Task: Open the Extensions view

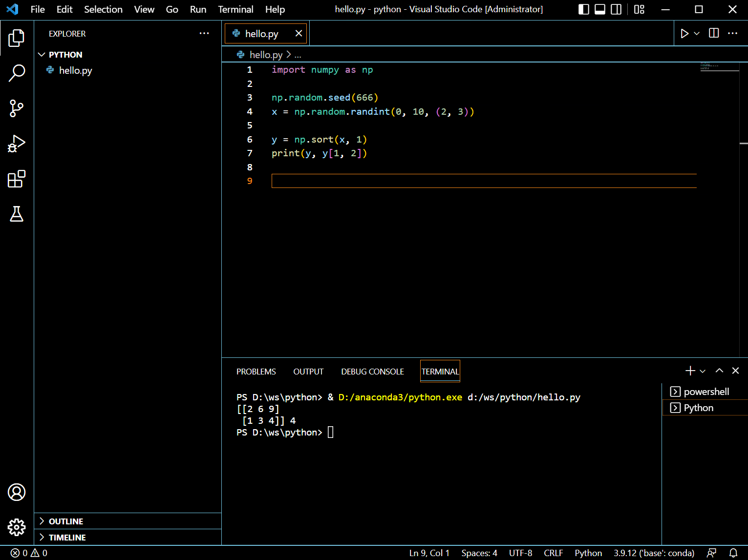Action: coord(17,179)
